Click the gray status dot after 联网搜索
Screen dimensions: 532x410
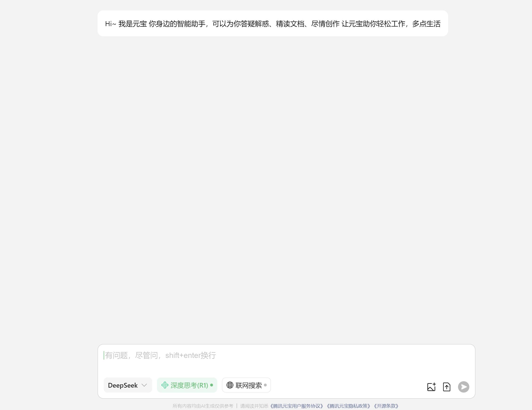pos(265,385)
